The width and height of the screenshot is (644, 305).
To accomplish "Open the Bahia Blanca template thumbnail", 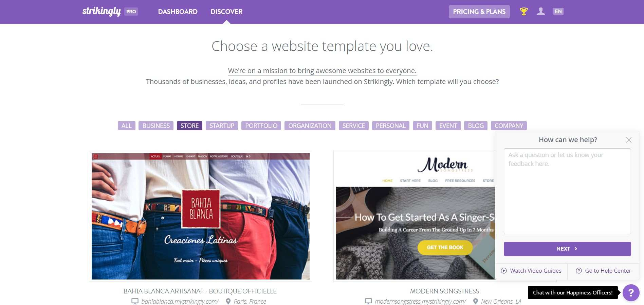I will (201, 216).
